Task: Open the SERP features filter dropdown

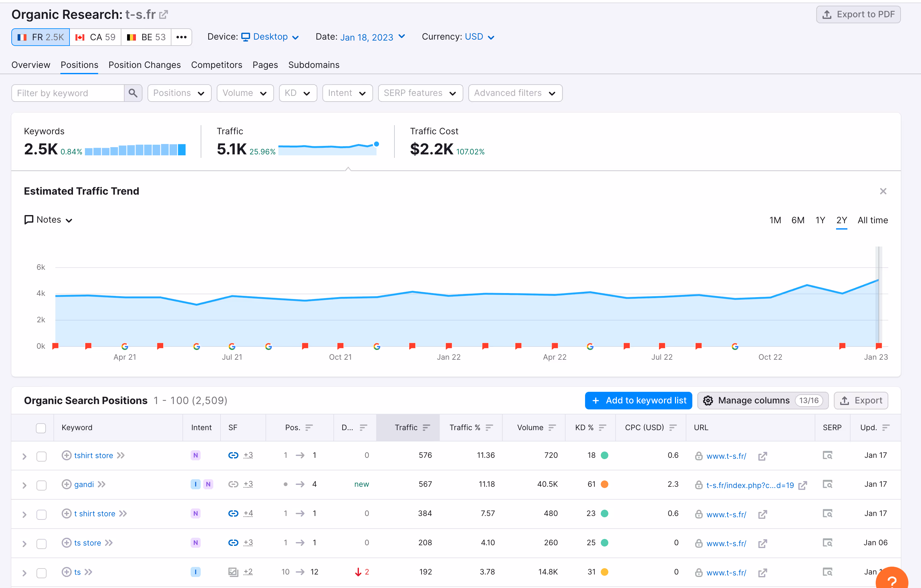Action: pyautogui.click(x=420, y=93)
